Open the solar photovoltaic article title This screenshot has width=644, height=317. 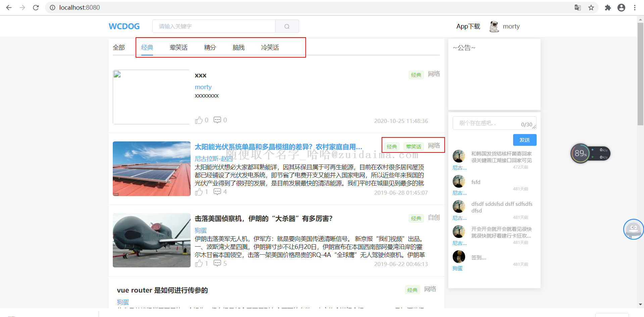(279, 147)
